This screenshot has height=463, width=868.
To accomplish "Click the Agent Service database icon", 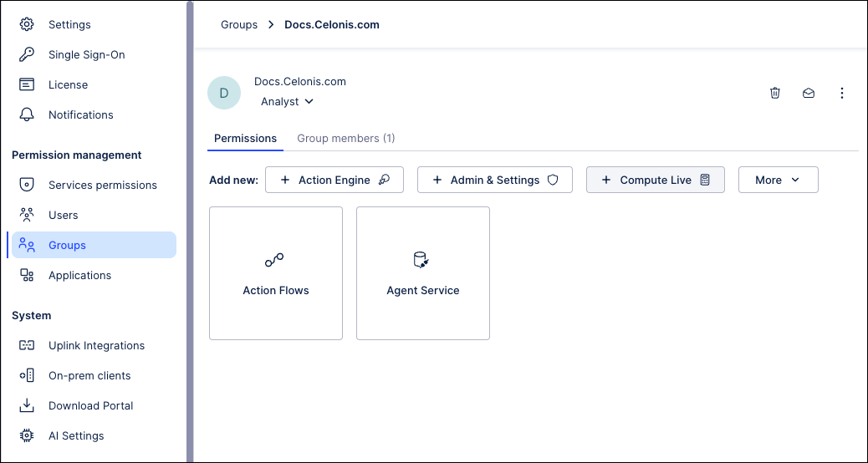I will point(421,261).
